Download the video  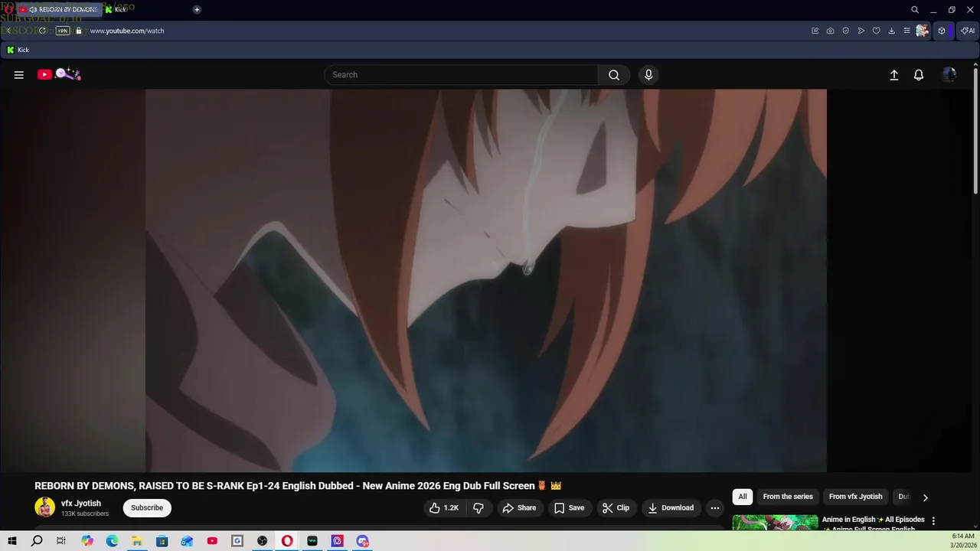click(x=671, y=508)
